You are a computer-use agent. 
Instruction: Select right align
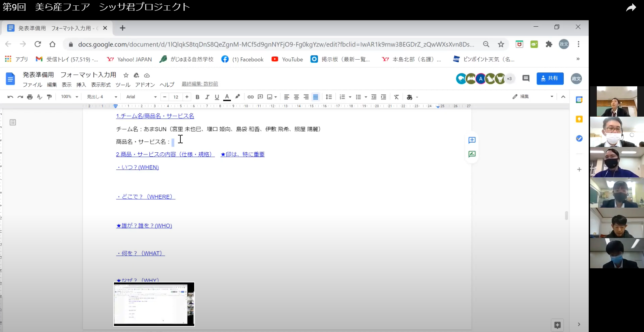coord(306,97)
